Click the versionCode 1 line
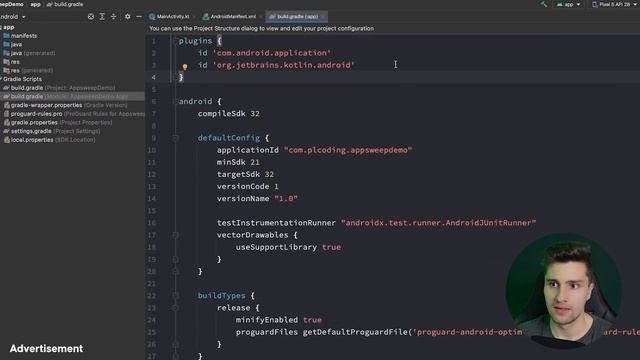640x360 pixels. click(247, 187)
